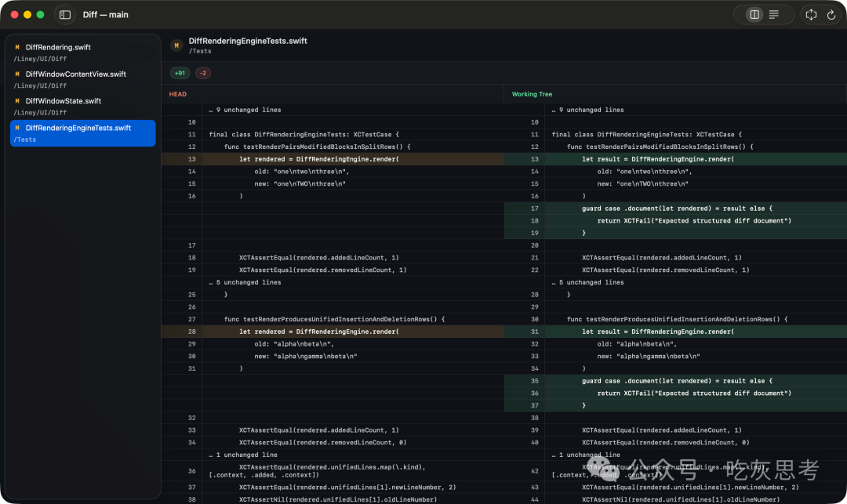The width and height of the screenshot is (847, 504).
Task: Expand 1 unchanged line in HEAD pane
Action: (x=242, y=455)
